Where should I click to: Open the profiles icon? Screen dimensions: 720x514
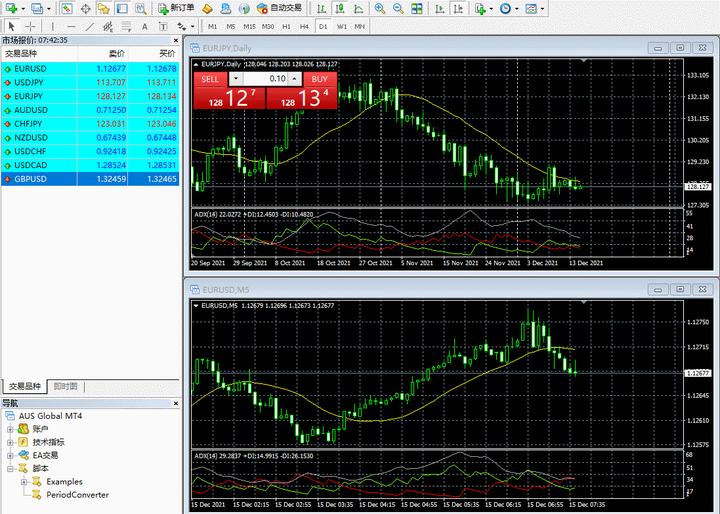(37, 8)
